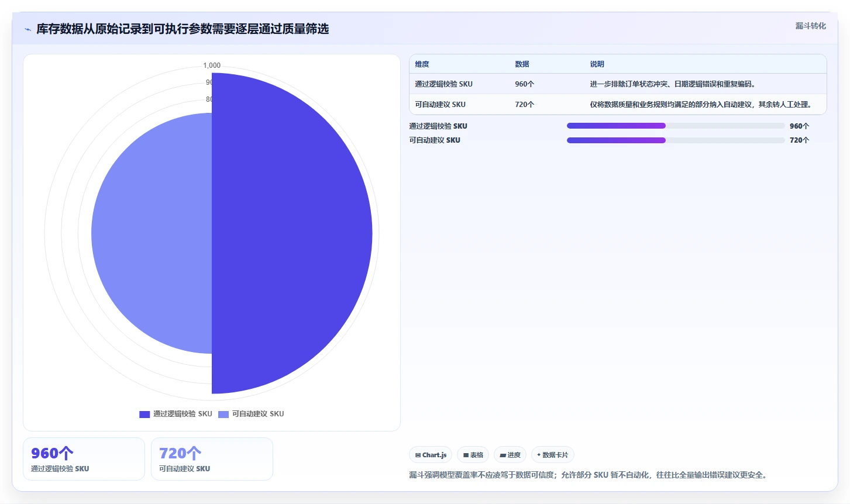
Task: Select the 维度 column header
Action: tap(422, 64)
